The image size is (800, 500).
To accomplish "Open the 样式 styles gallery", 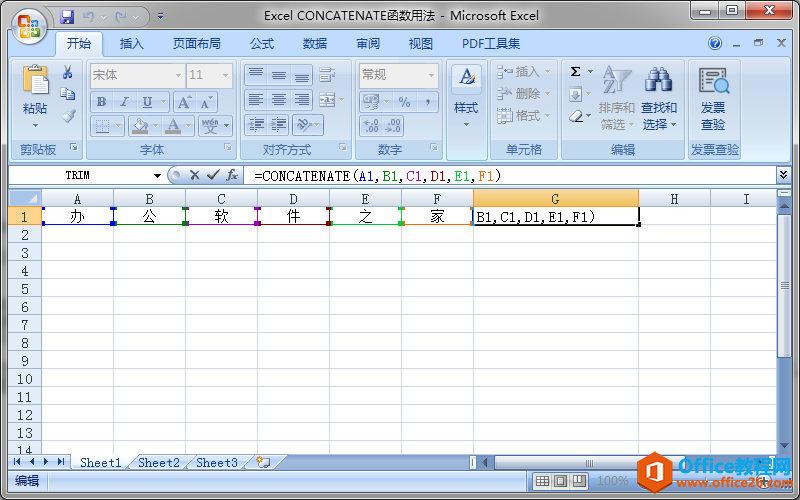I will point(466,97).
